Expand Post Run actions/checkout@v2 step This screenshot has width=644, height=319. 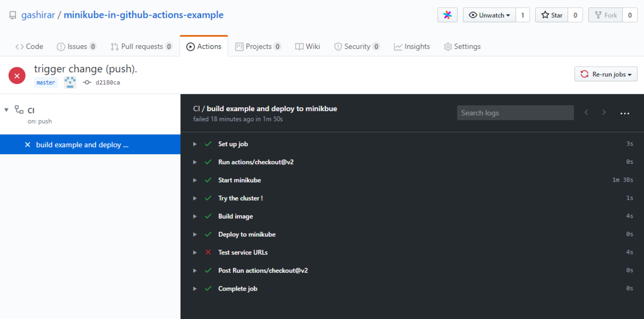point(195,271)
